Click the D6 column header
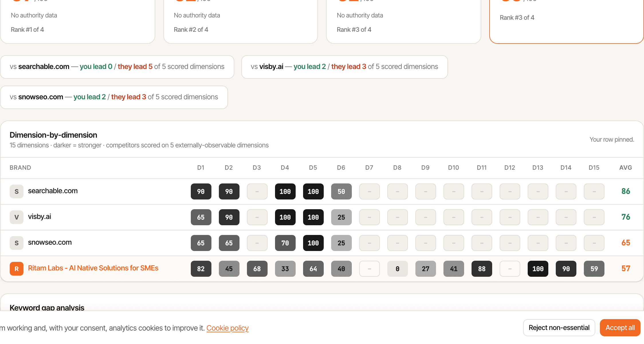Viewport: 644px width, 344px height. pos(341,168)
